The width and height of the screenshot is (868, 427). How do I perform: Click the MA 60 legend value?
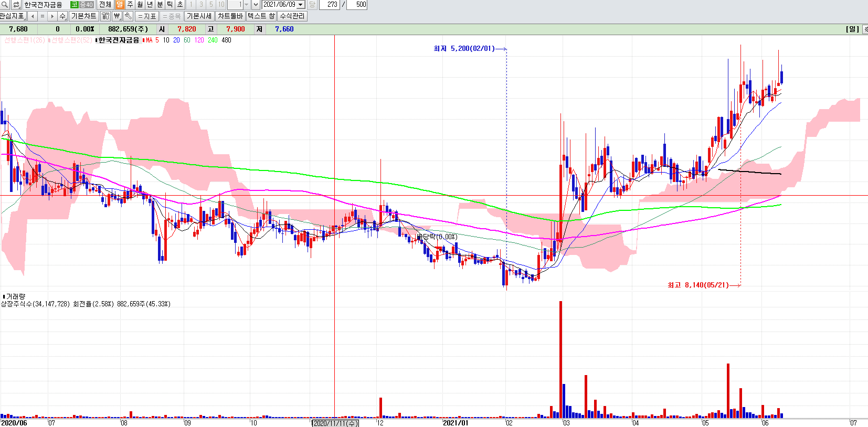187,40
